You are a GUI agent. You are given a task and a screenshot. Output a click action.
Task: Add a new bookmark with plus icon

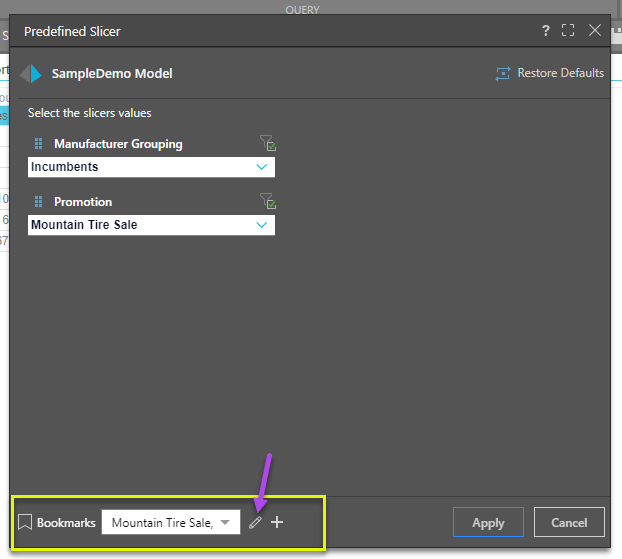tap(277, 522)
